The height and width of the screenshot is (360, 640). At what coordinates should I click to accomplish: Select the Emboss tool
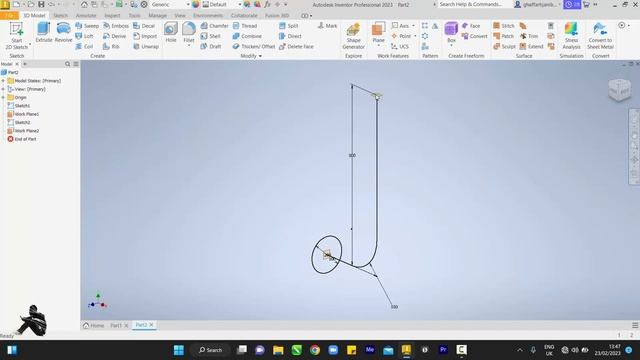point(116,26)
